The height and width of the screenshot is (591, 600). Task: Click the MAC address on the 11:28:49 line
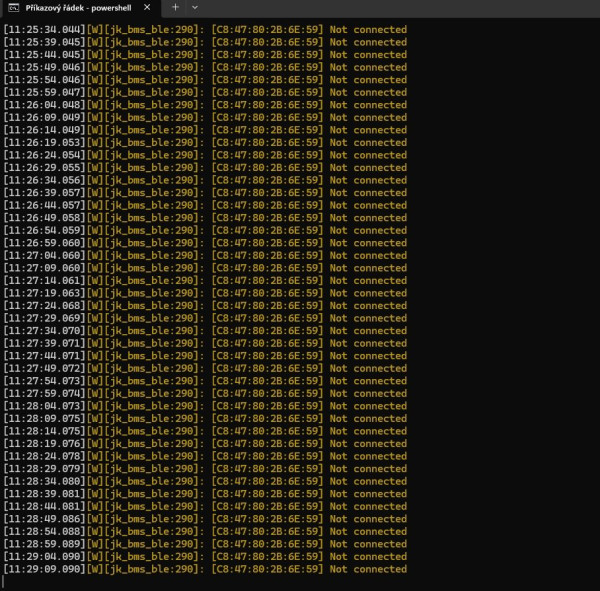[x=267, y=519]
